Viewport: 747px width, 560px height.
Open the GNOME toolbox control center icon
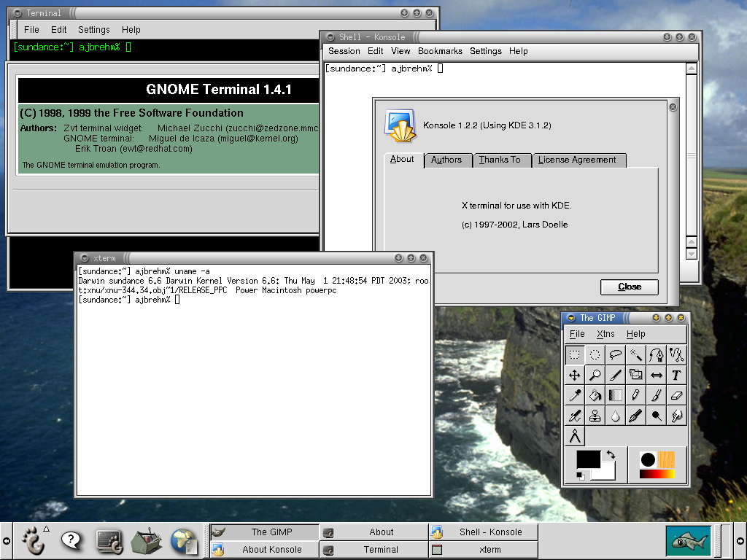click(x=147, y=541)
